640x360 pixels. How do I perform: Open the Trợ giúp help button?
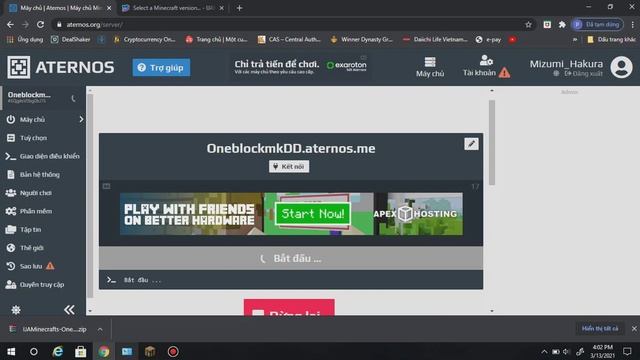(x=161, y=67)
